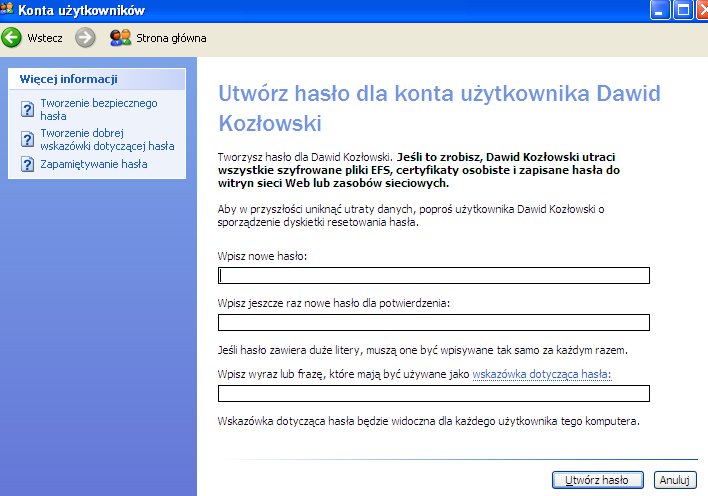Click help icon beside Tworzenie bezpiecznego hasła

[x=28, y=109]
